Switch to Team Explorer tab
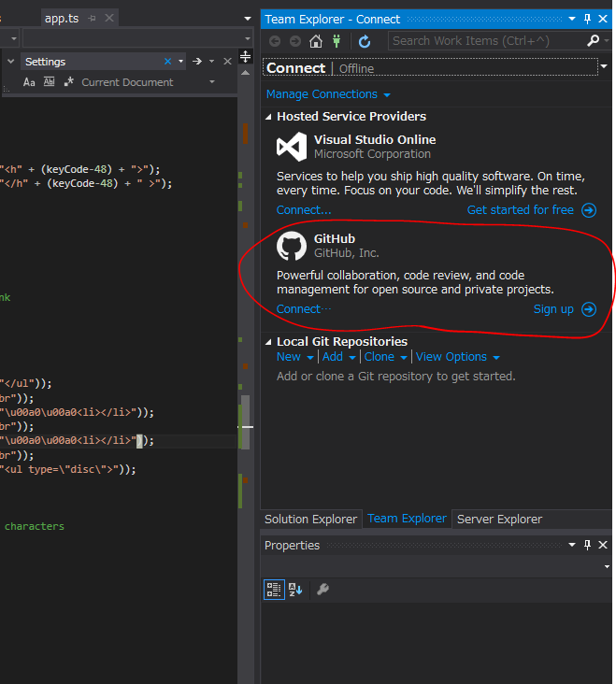 (407, 519)
